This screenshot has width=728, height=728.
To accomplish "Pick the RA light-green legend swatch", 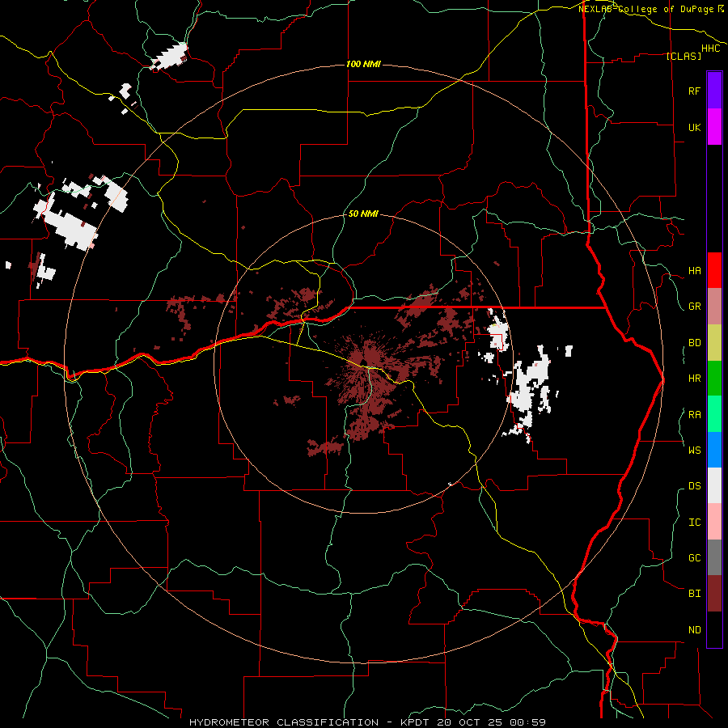I will (x=714, y=414).
